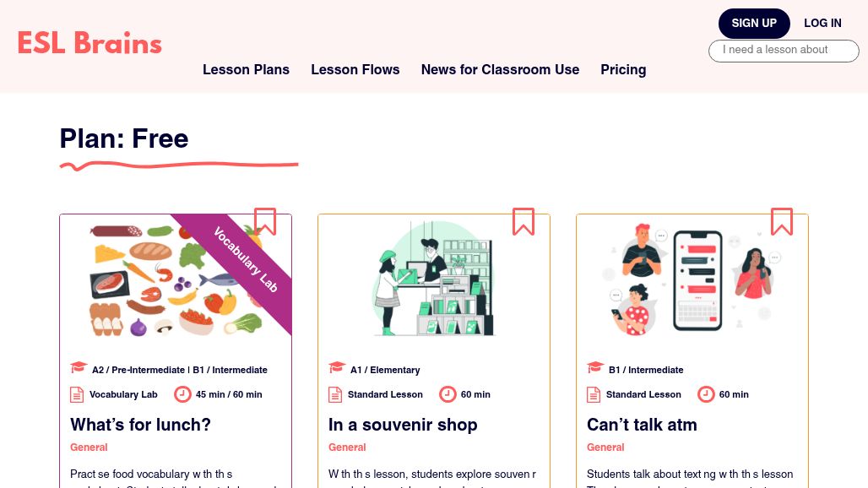Click the graduation cap icon next to A1 / Elementary
Screen dimensions: 868x488
click(337, 367)
